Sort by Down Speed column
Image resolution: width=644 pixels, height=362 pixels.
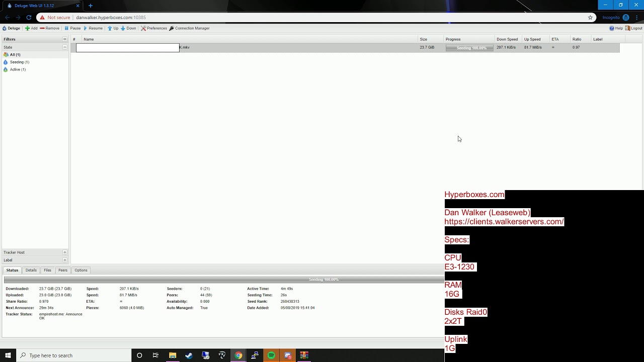508,39
